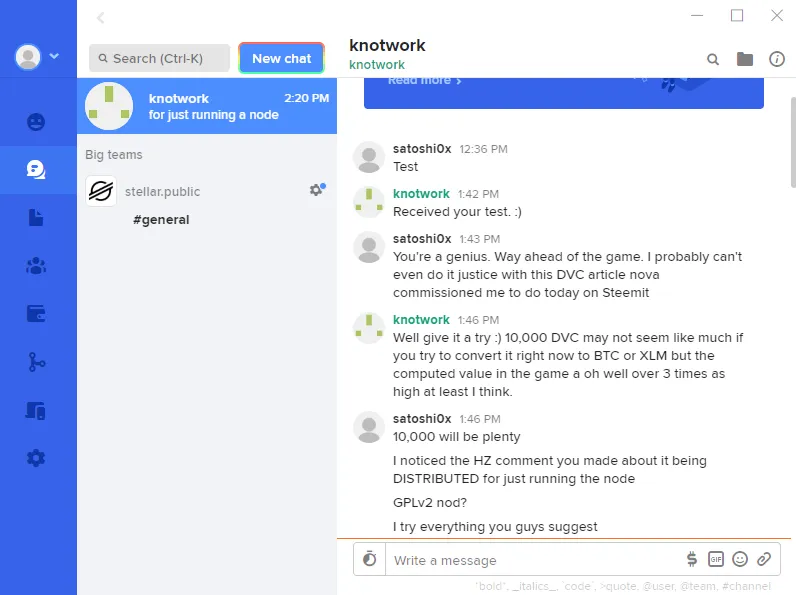The image size is (796, 595).
Task: Open the Devices tab in sidebar
Action: [x=36, y=410]
